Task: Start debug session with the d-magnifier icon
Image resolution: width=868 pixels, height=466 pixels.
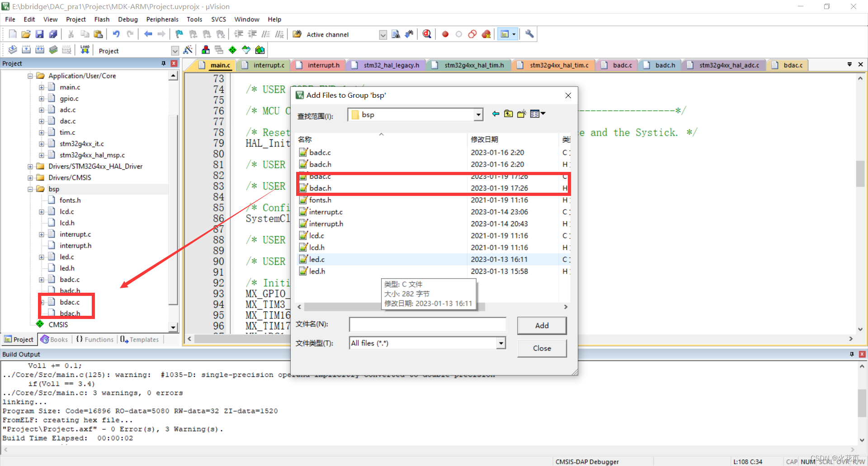Action: pos(427,34)
